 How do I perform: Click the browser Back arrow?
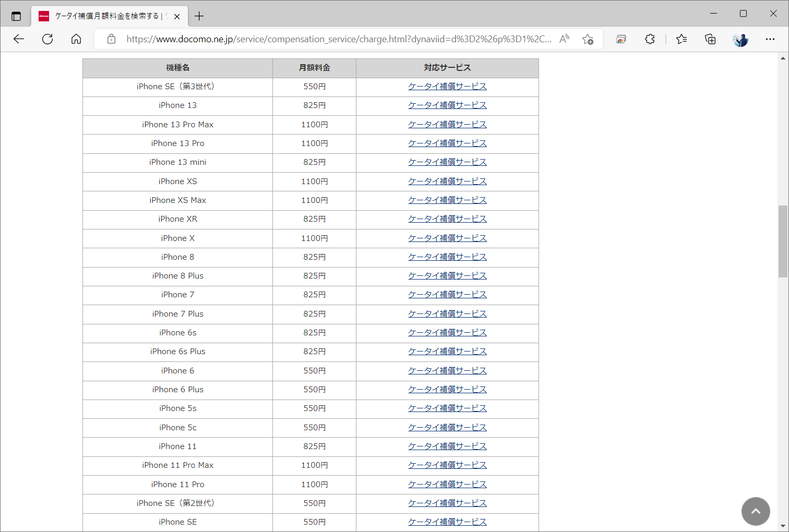coord(19,39)
